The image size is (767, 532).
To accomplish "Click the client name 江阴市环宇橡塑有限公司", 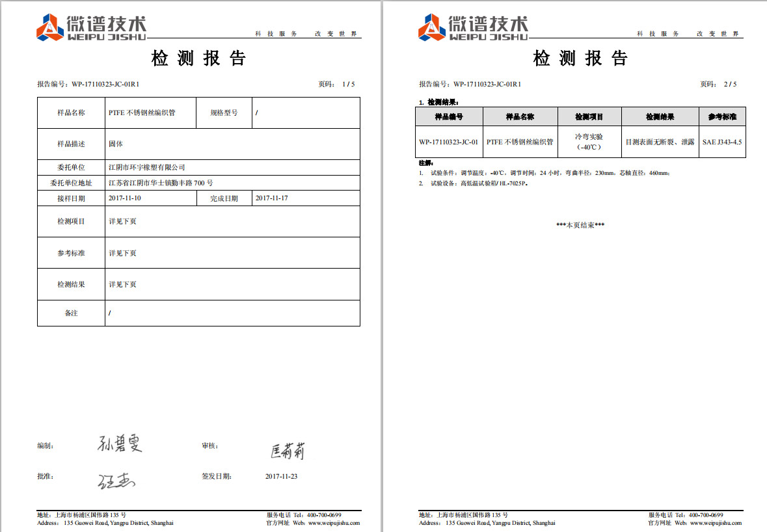I will coord(147,168).
